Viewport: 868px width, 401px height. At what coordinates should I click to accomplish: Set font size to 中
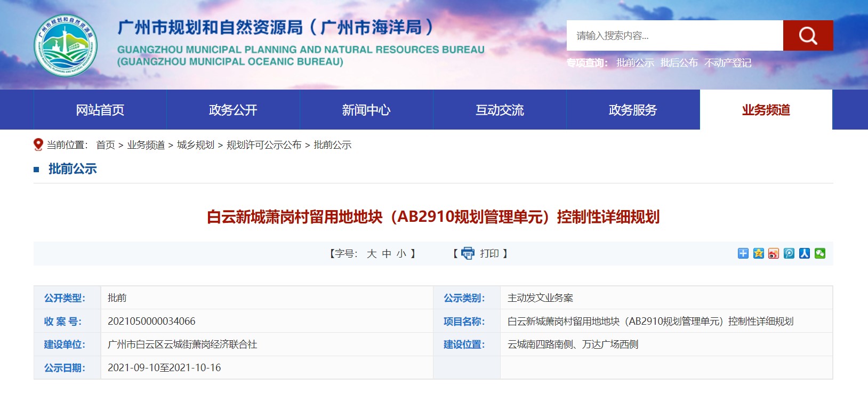[x=387, y=254]
